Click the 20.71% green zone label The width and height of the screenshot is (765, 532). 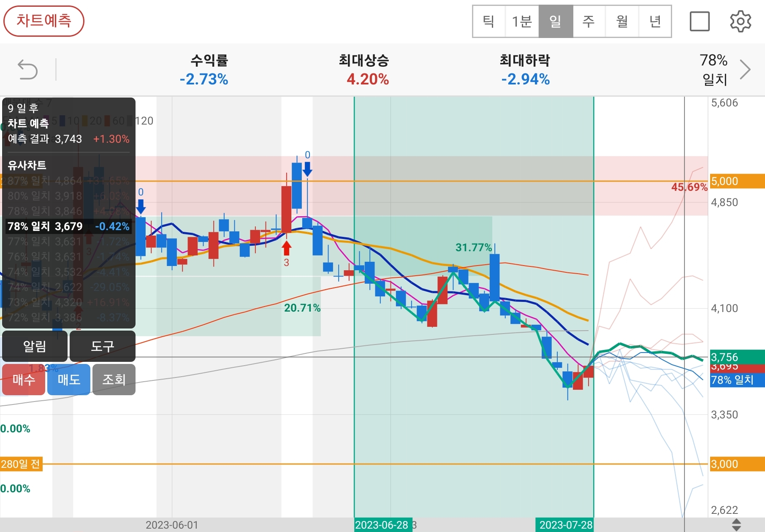[302, 308]
